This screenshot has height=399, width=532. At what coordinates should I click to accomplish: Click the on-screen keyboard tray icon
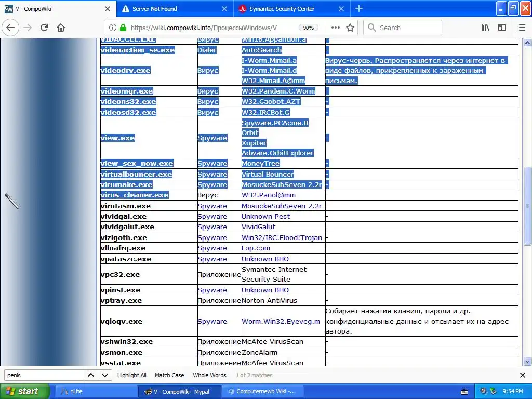pyautogui.click(x=464, y=392)
